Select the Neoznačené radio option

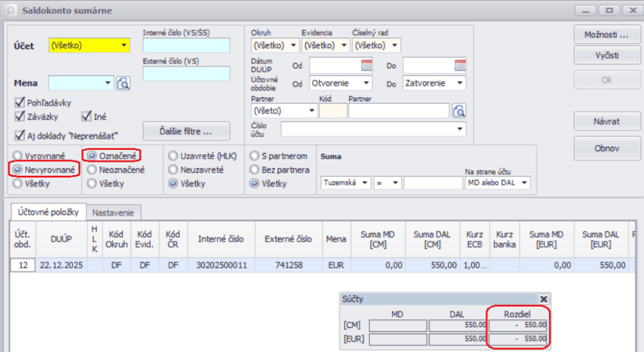pos(92,169)
